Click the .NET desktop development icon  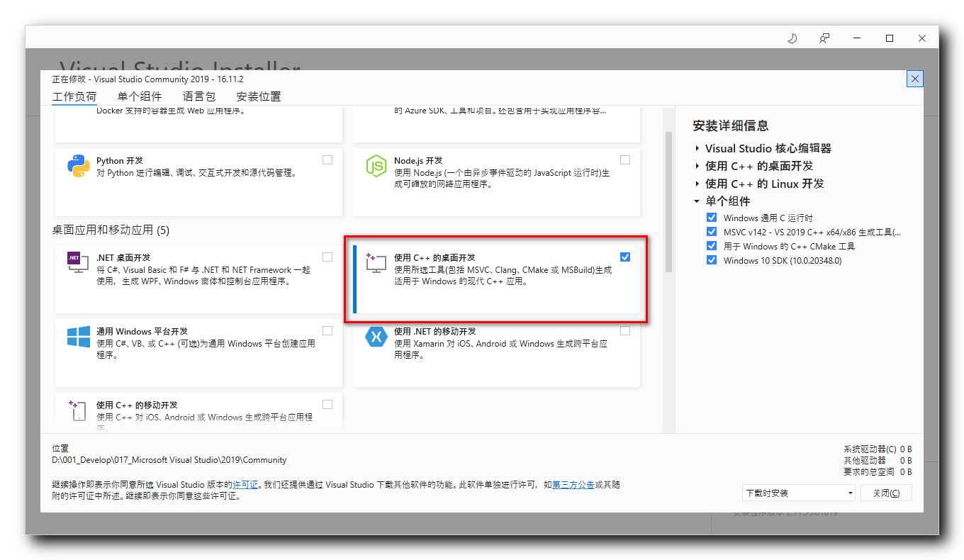pos(78,262)
